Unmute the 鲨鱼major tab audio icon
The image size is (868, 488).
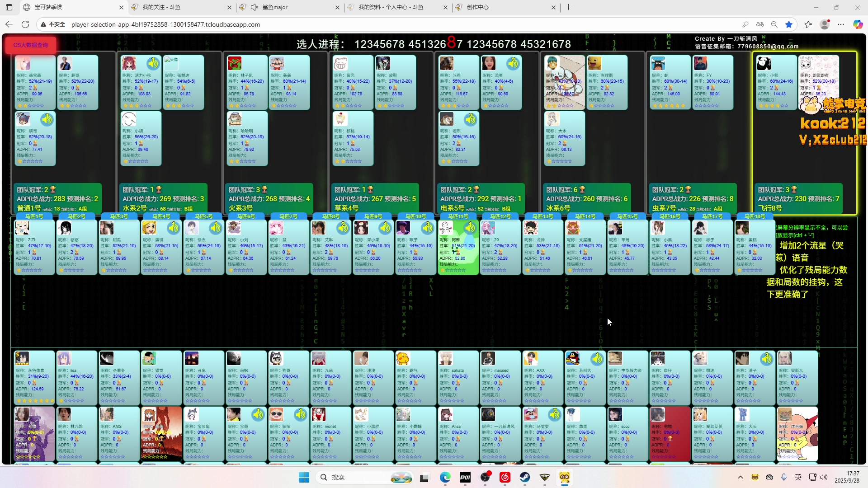pos(254,7)
